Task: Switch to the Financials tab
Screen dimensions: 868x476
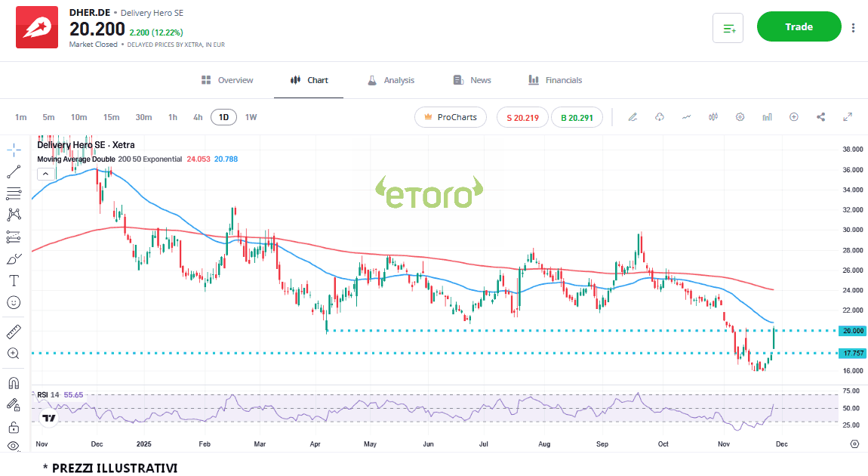Action: [x=555, y=80]
